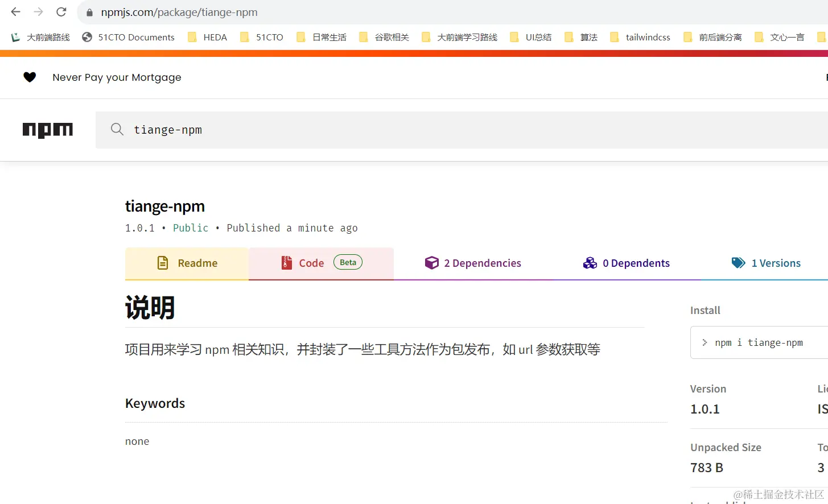Open the HEDA bookmark folder
828x504 pixels.
(x=208, y=38)
